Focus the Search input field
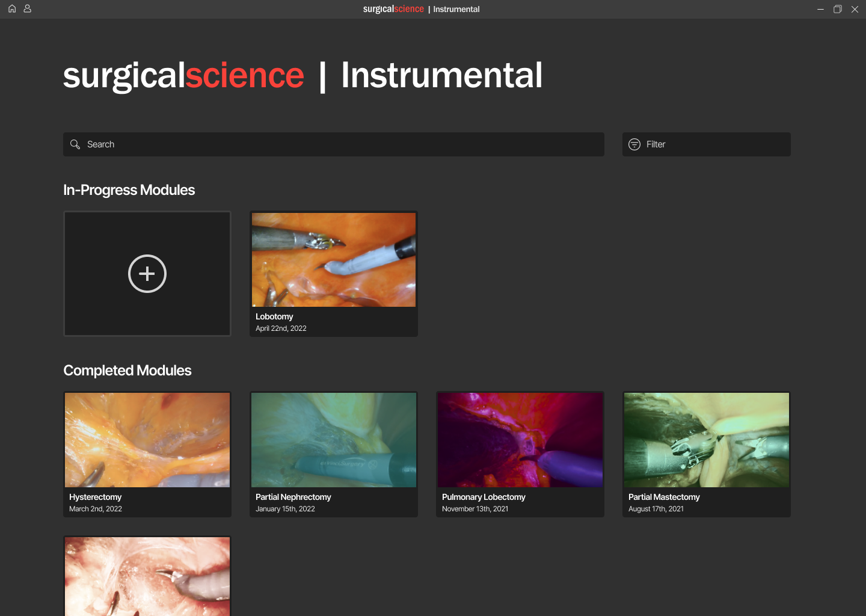This screenshot has height=616, width=866. pyautogui.click(x=334, y=144)
